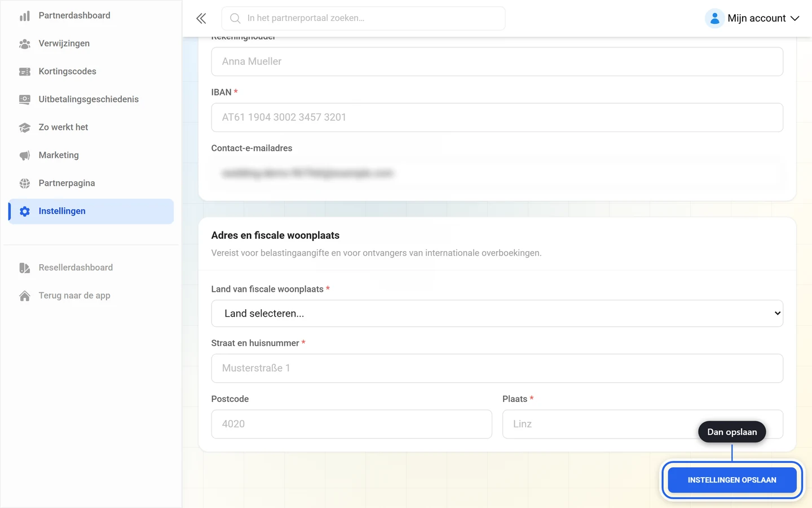
Task: Open the Land selecteren dropdown
Action: 497,313
